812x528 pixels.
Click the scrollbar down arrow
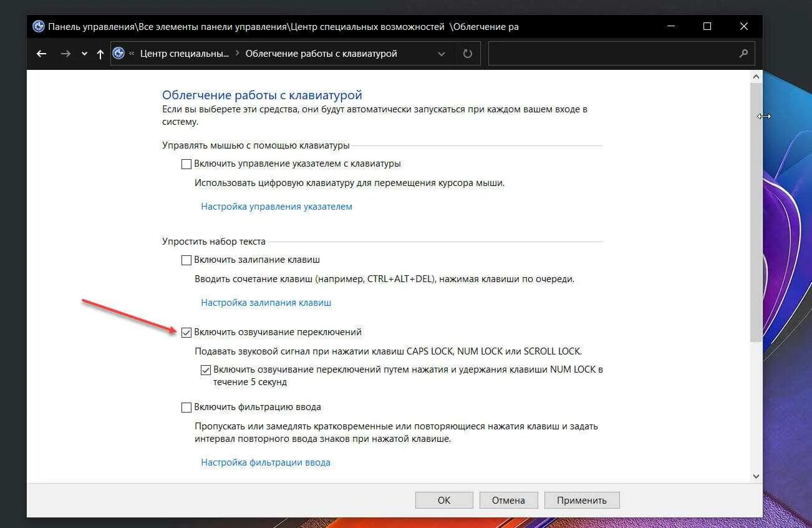pyautogui.click(x=756, y=476)
